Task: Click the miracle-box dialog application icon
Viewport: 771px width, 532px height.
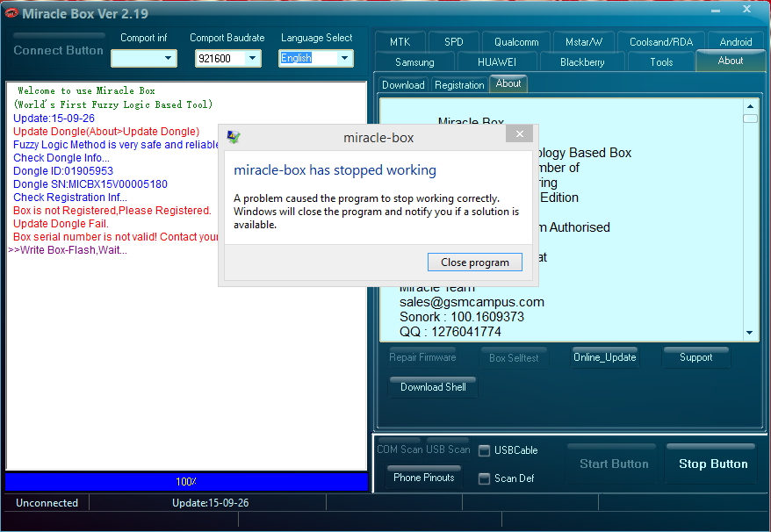Action: tap(234, 137)
